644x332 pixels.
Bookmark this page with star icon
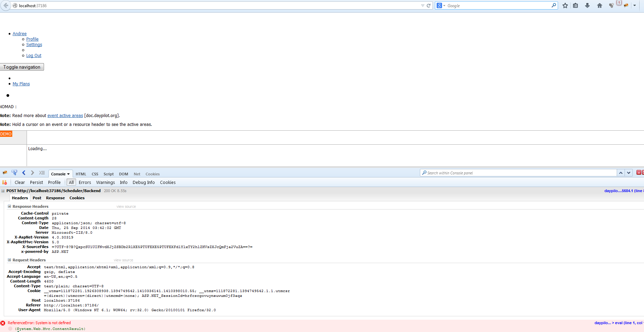click(x=565, y=5)
